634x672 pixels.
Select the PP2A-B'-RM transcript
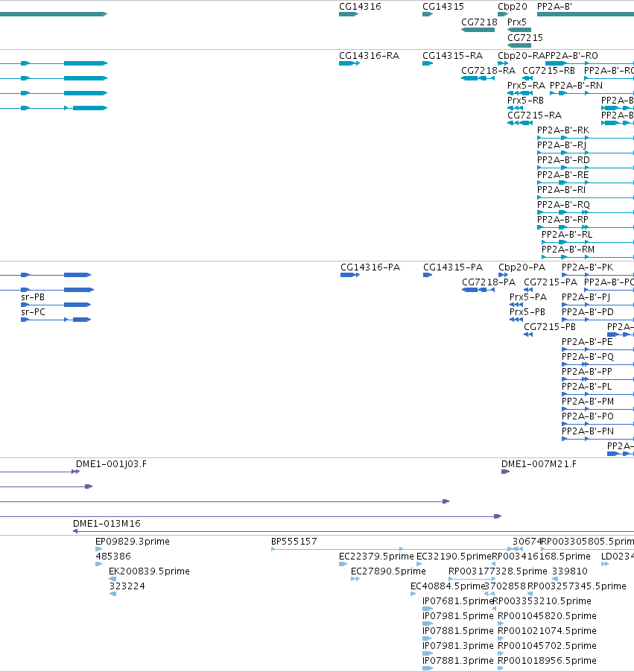568,250
